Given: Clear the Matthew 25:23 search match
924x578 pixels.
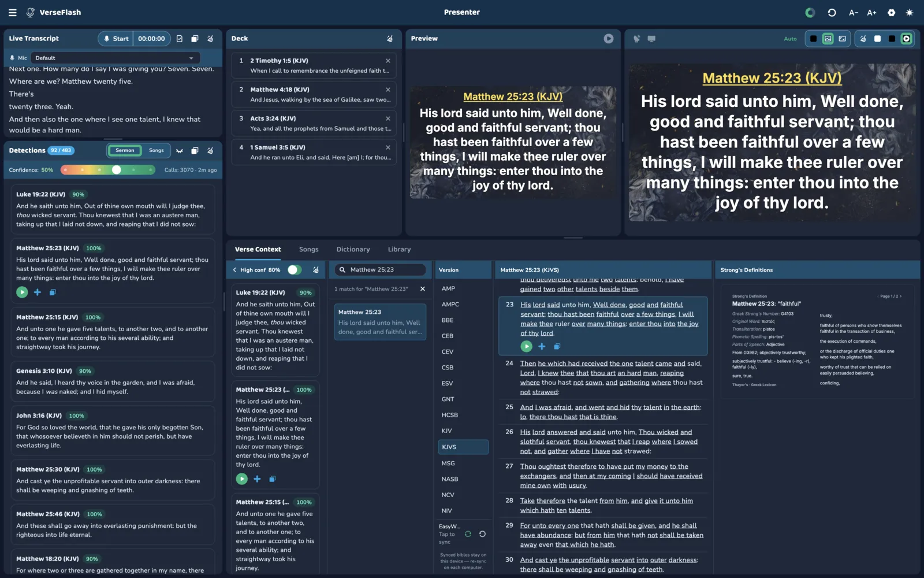Looking at the screenshot, I should coord(422,289).
